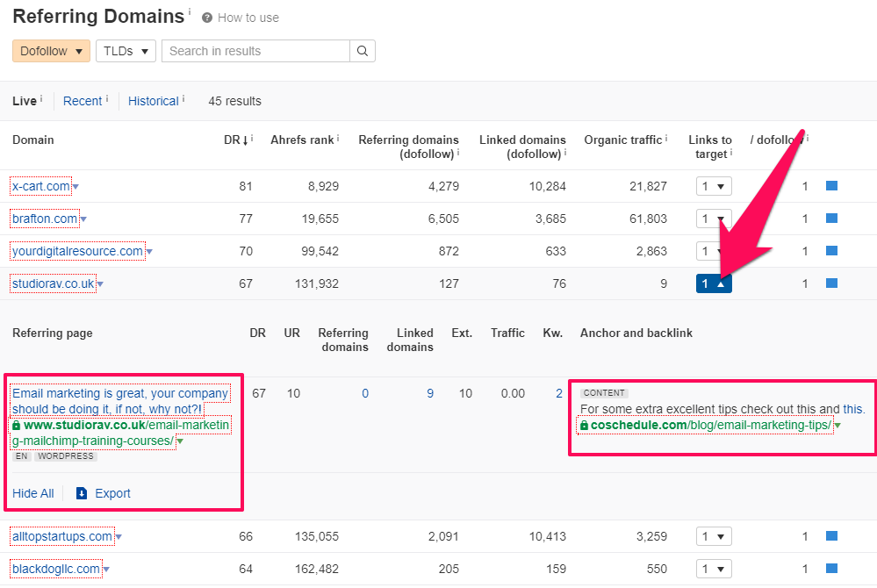Switch to the Recent tab
Viewport: 877px width, 588px height.
[83, 101]
